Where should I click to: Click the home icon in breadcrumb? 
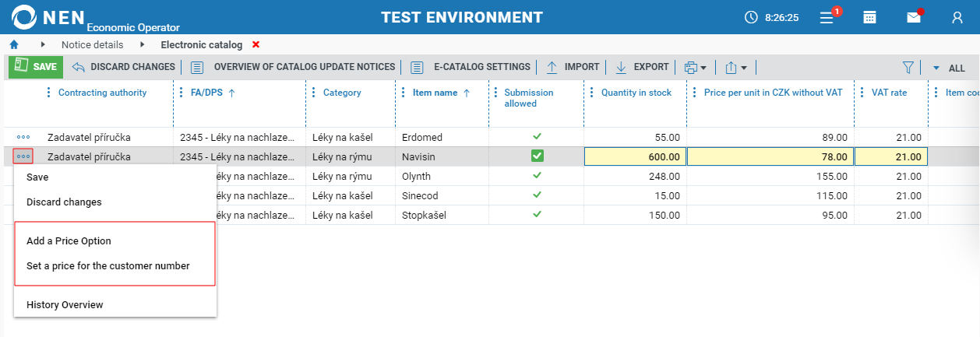(x=14, y=45)
